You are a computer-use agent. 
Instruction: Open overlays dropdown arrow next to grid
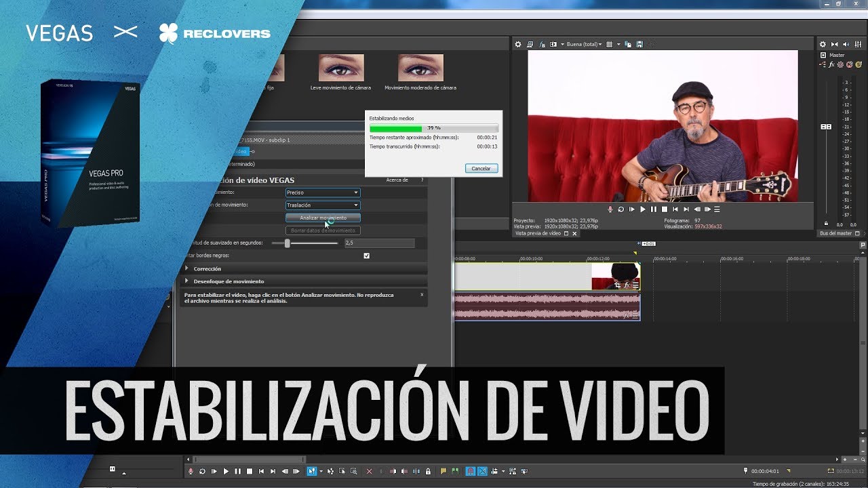click(618, 45)
